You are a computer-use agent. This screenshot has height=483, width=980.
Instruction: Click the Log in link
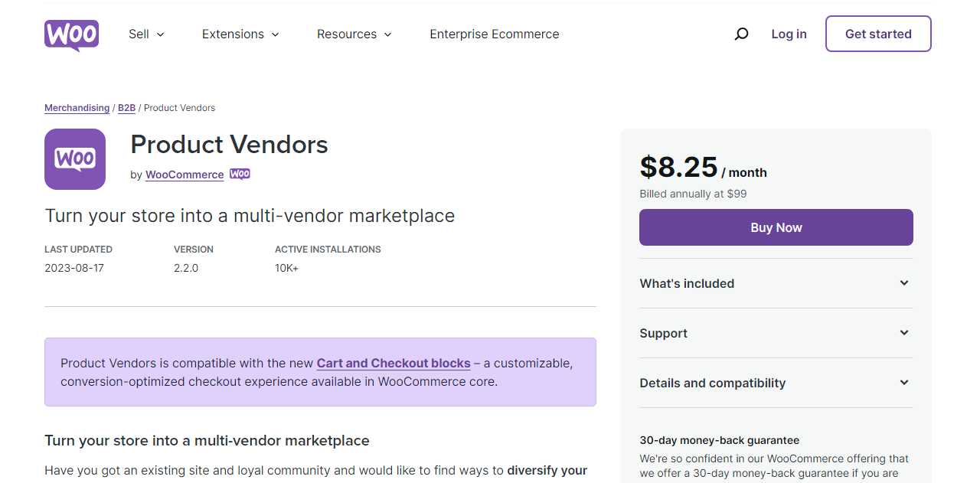tap(789, 34)
